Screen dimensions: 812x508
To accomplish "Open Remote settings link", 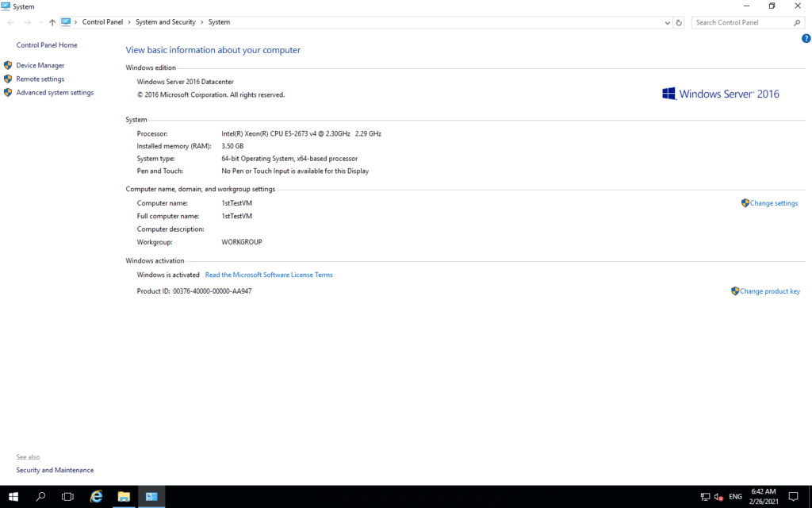I will (x=40, y=79).
